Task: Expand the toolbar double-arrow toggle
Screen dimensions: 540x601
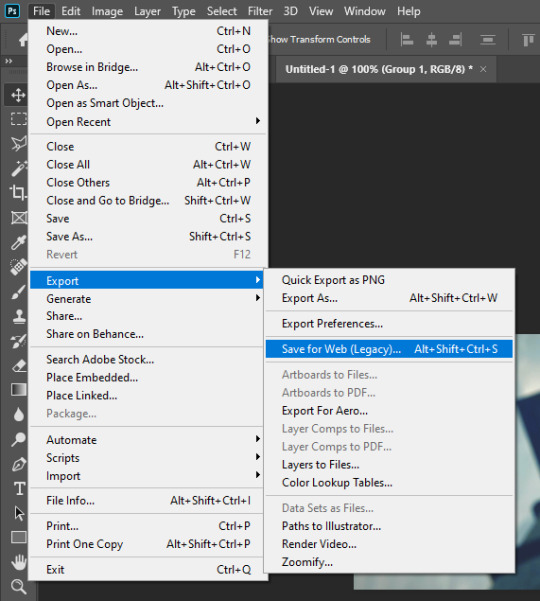Action: point(8,61)
